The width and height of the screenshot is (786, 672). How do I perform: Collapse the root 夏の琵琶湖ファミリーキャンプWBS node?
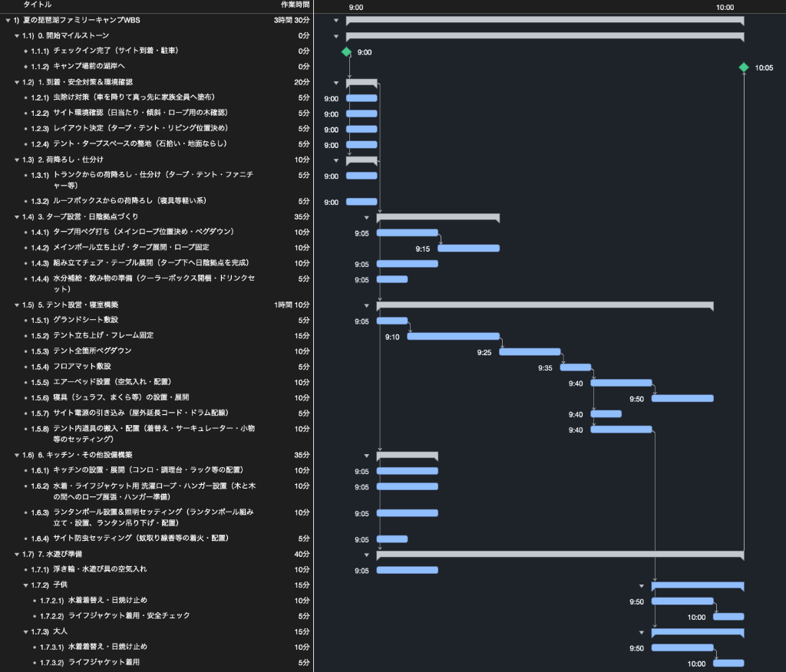click(8, 20)
